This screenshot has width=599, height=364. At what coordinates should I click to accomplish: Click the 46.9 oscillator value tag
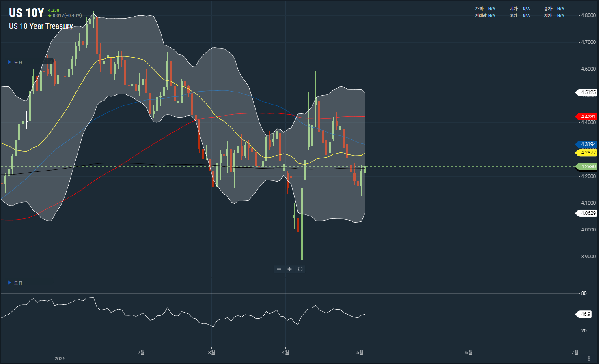585,314
